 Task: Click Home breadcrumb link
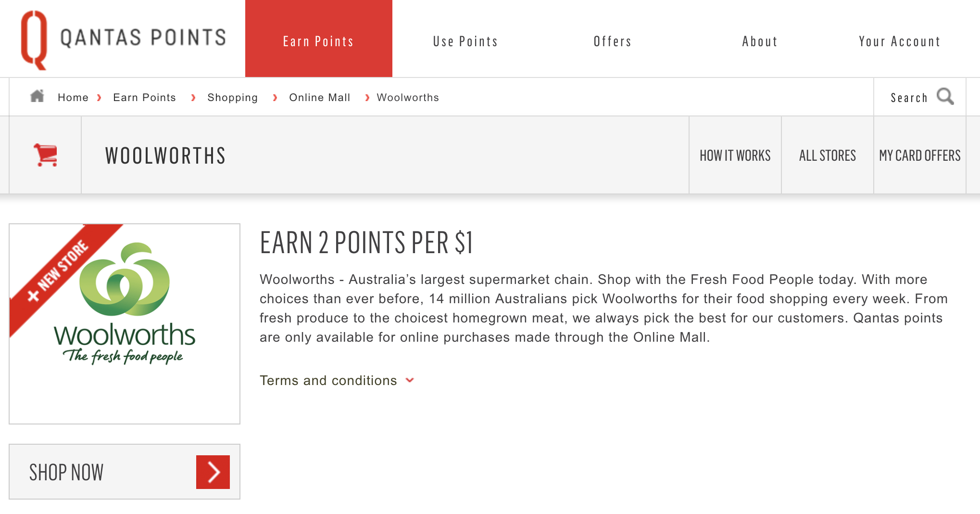73,98
